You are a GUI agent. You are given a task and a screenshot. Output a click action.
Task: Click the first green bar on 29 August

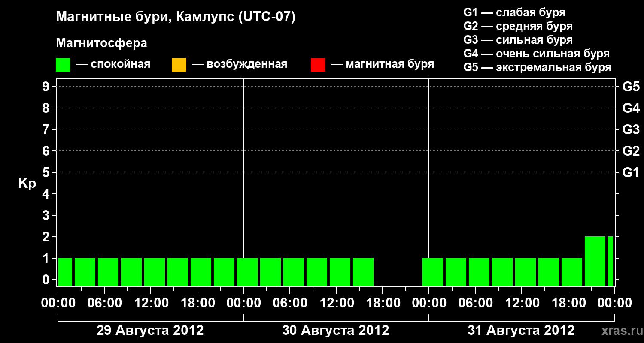(65, 272)
